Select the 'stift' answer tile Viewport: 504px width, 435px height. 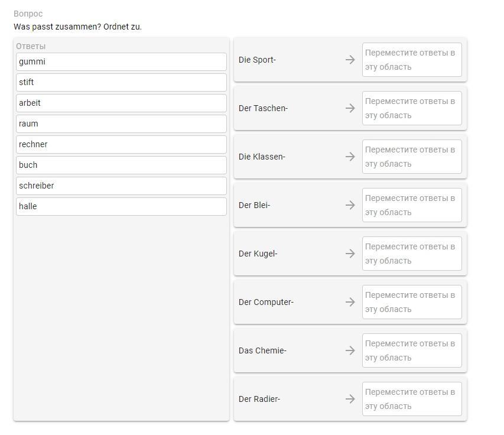[x=121, y=82]
